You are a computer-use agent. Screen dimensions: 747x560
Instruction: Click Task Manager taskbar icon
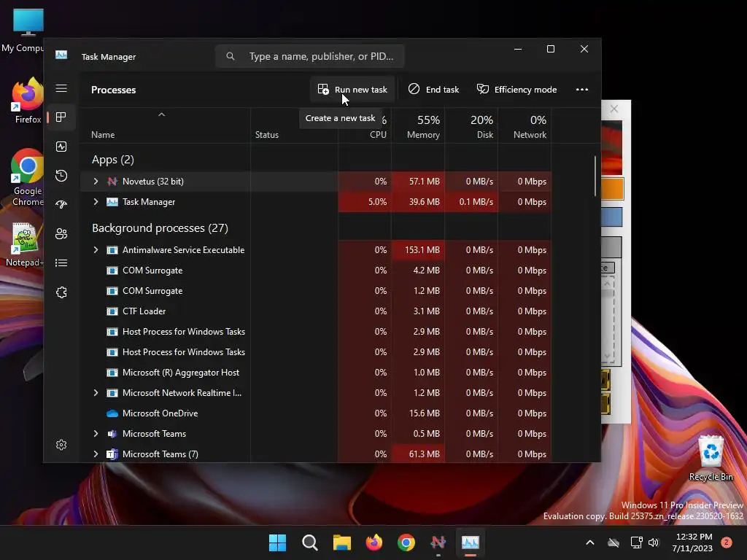(x=471, y=542)
